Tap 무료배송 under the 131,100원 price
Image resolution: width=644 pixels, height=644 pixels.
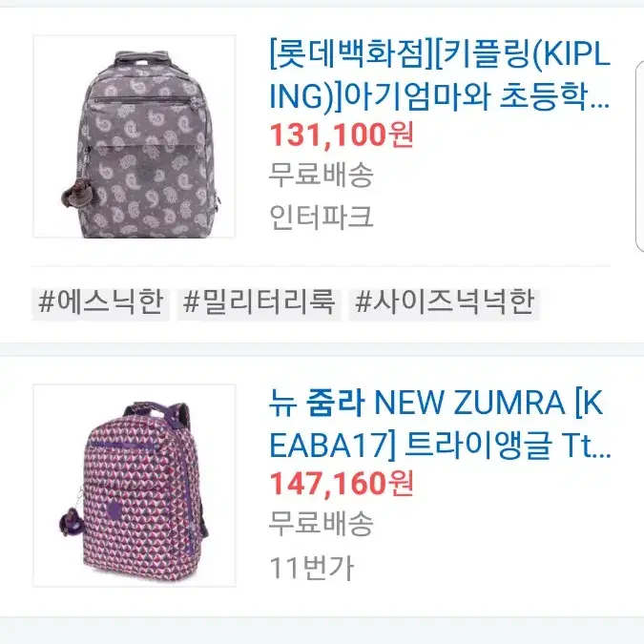322,175
